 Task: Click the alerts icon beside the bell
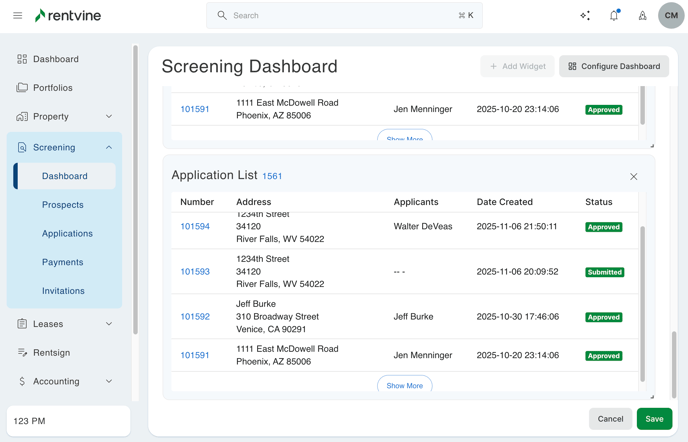pos(642,15)
